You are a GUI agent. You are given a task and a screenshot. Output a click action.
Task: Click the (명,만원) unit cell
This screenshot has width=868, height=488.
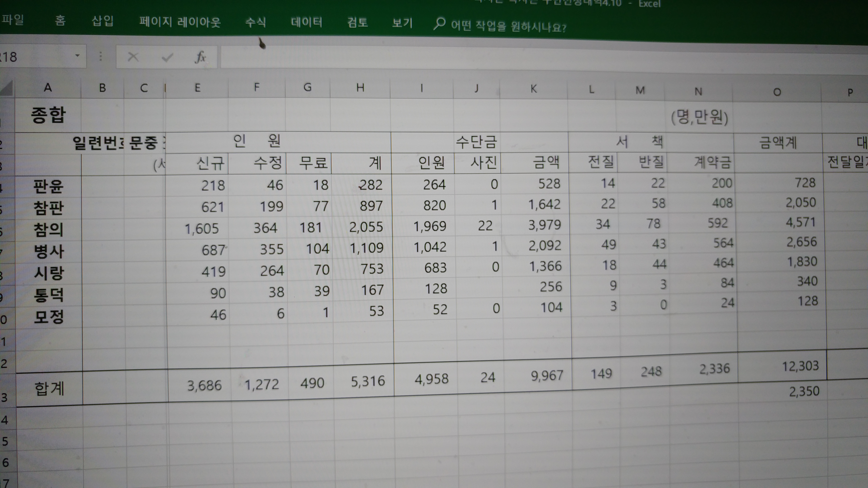(x=700, y=118)
